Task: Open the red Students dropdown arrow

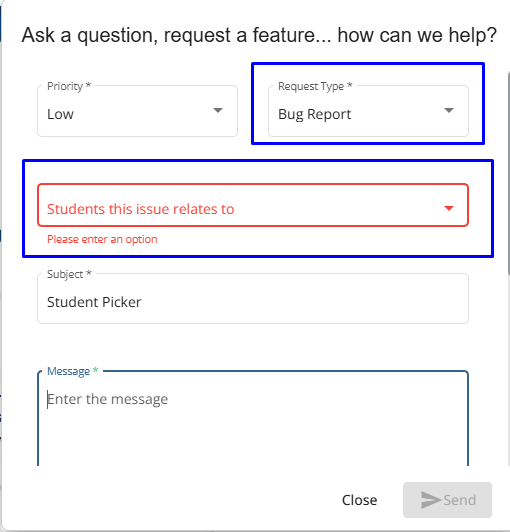Action: coord(449,208)
